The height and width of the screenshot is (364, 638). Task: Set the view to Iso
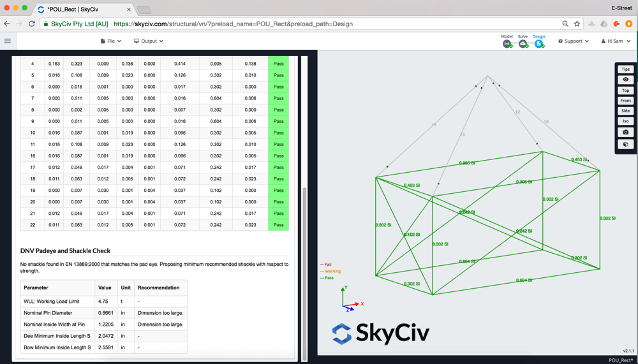pyautogui.click(x=625, y=121)
